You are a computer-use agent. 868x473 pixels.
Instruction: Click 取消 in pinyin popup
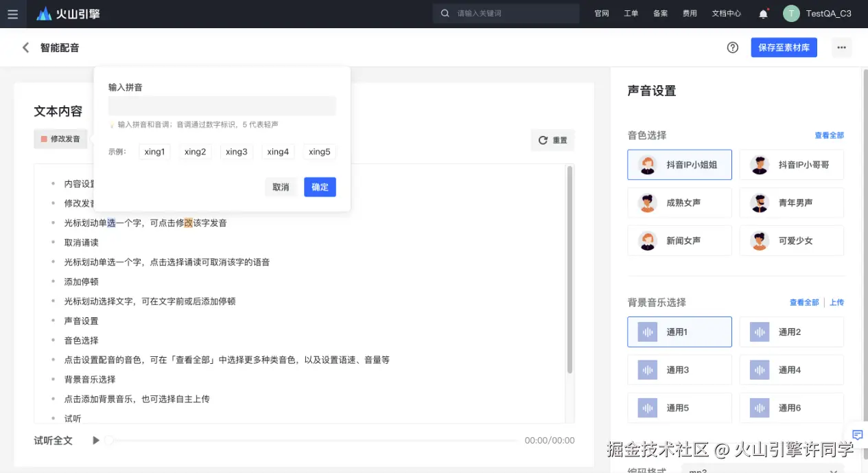point(281,187)
